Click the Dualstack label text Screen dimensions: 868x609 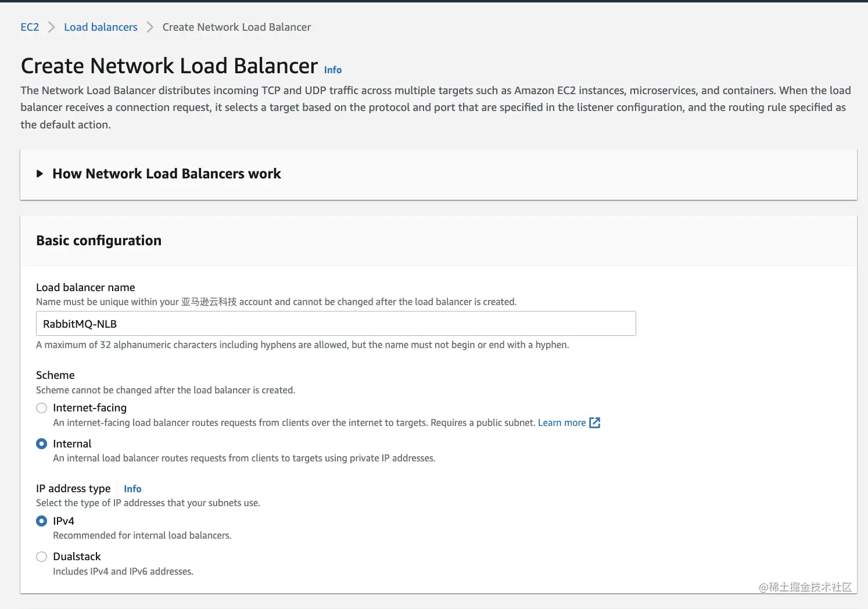click(x=77, y=557)
